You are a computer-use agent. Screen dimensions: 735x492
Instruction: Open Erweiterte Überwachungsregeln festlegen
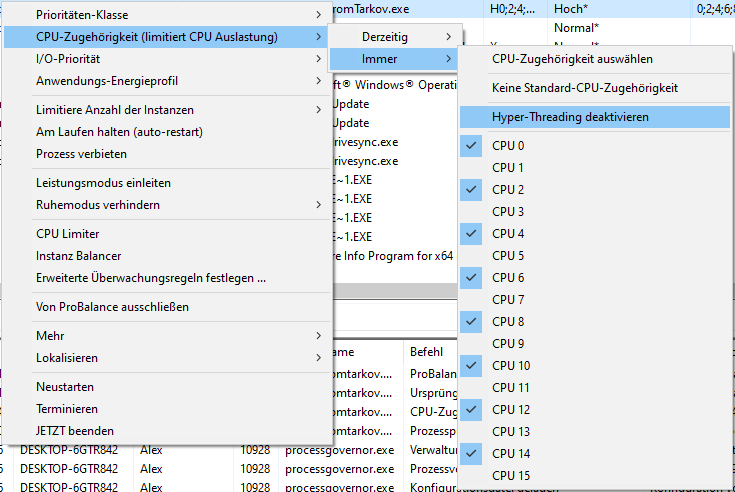point(167,278)
